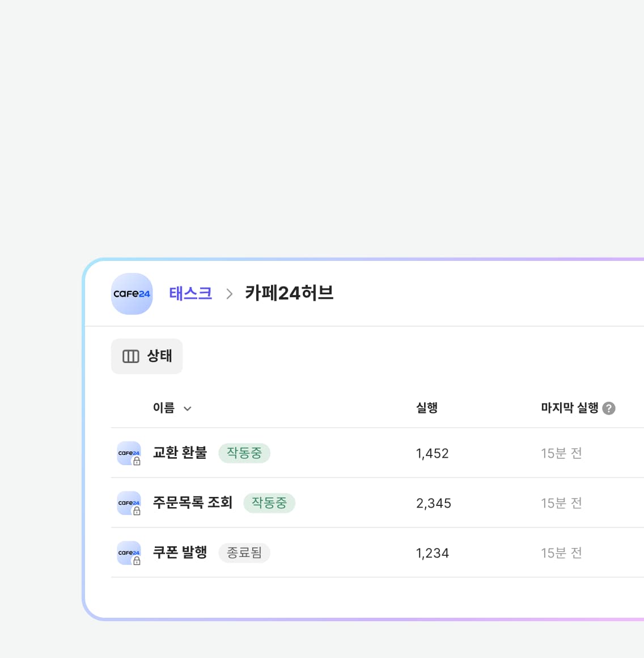Click the breadcrumb arrow between 태스크 and 카페24허브
The width and height of the screenshot is (644, 658).
point(229,294)
